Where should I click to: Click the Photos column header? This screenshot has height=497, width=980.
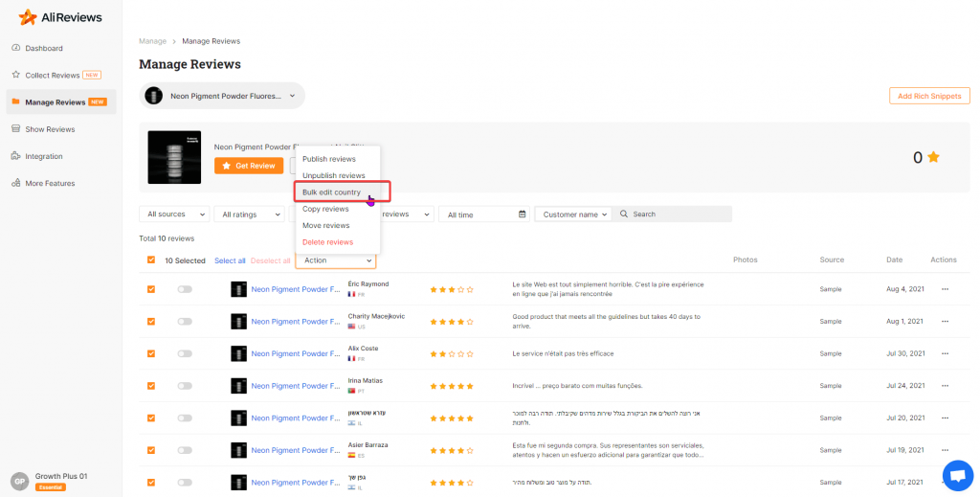(x=745, y=260)
